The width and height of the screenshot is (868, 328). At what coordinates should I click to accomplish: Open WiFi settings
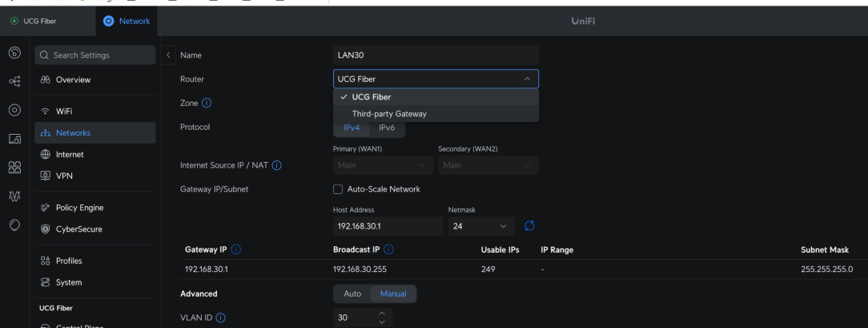coord(95,111)
